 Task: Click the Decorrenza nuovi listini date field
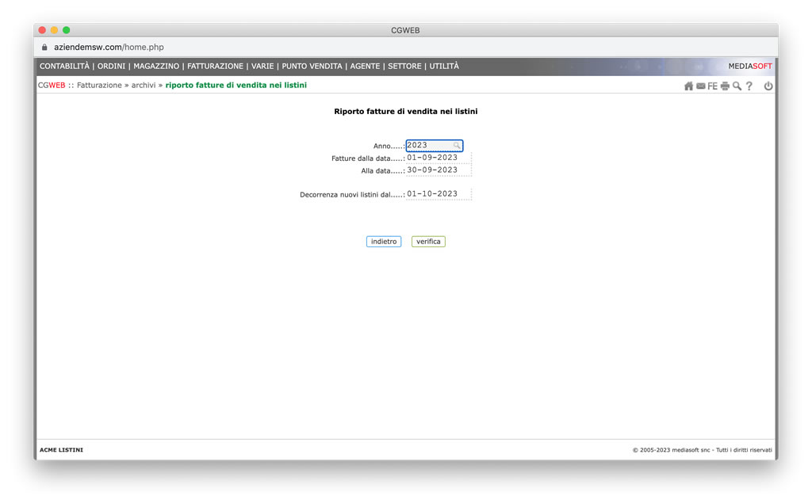439,194
